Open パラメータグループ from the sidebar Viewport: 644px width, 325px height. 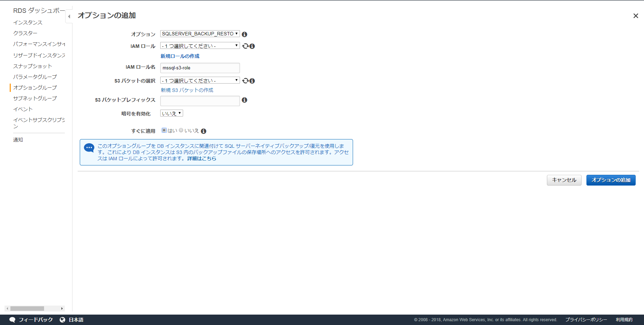pyautogui.click(x=35, y=77)
